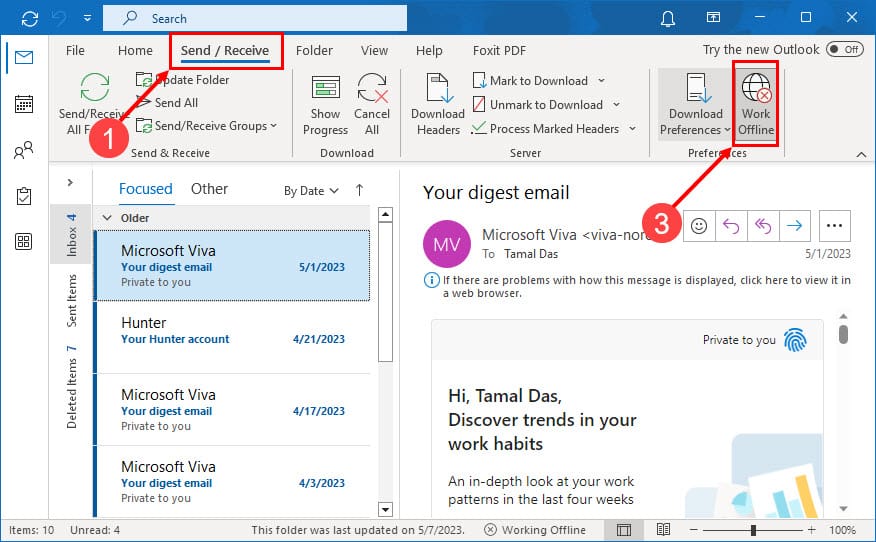The width and height of the screenshot is (876, 542).
Task: Click the Send All button
Action: [167, 102]
